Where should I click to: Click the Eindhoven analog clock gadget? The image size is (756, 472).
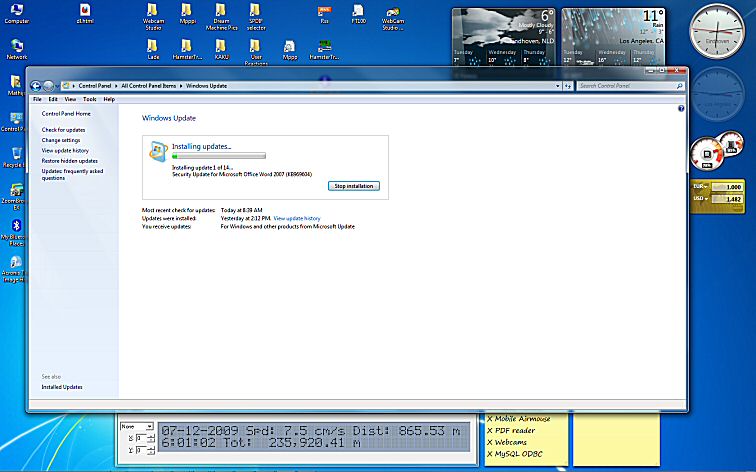(717, 32)
